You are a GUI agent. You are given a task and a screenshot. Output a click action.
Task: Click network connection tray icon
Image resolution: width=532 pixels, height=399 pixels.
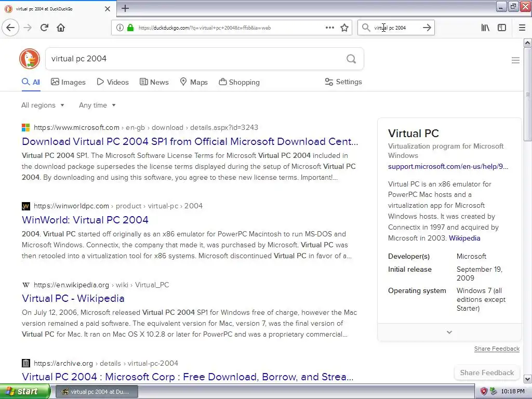point(494,391)
